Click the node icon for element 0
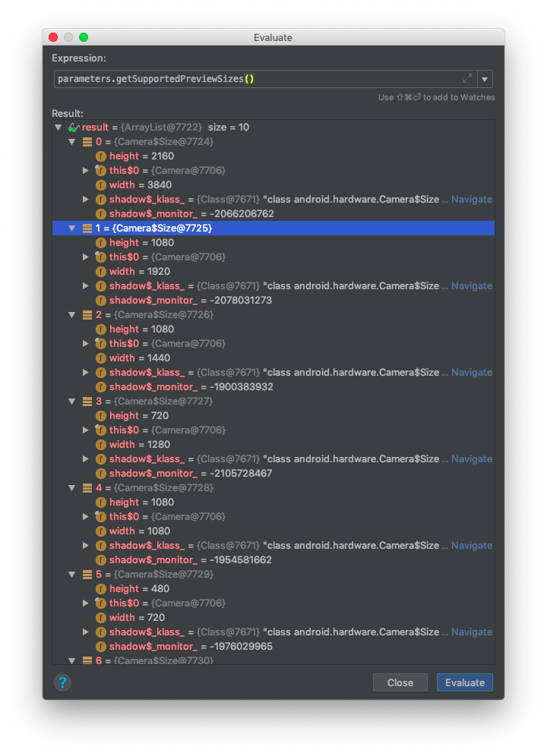The width and height of the screenshot is (547, 756). point(85,141)
